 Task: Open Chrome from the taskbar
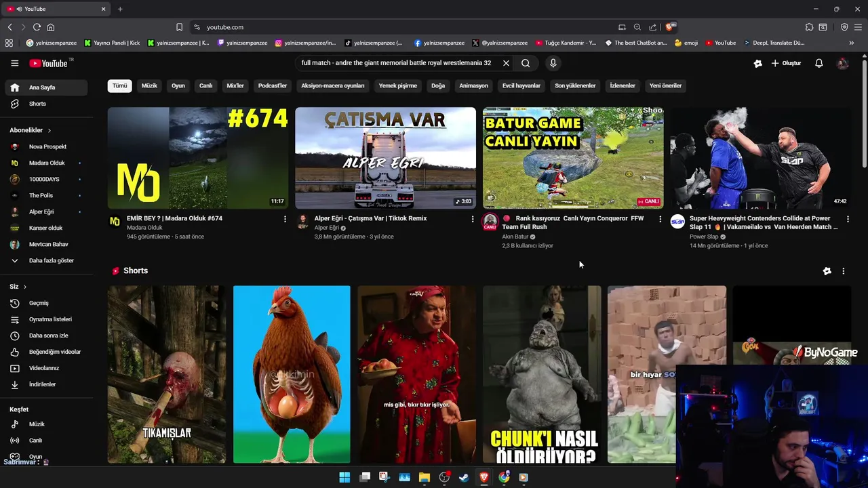(504, 477)
